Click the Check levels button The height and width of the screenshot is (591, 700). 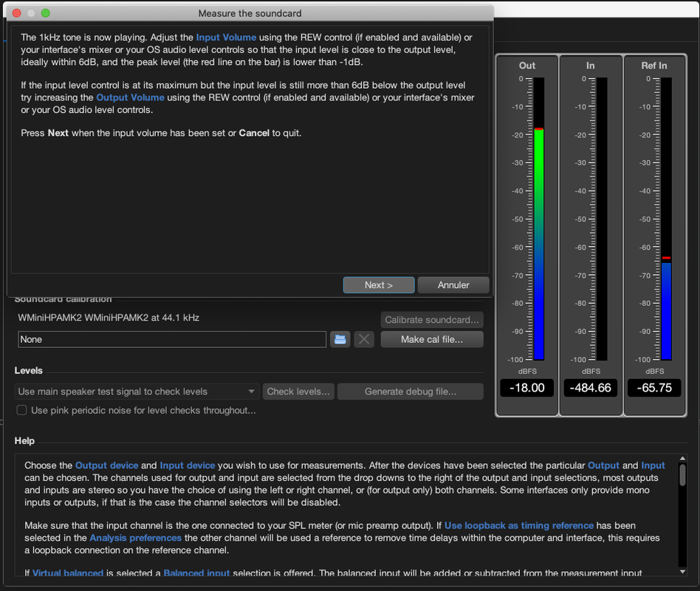tap(298, 392)
